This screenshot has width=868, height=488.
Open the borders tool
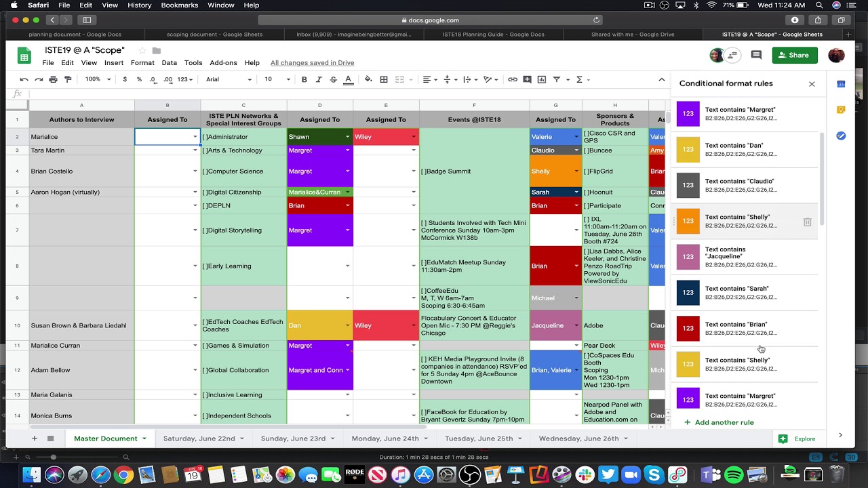(x=383, y=79)
